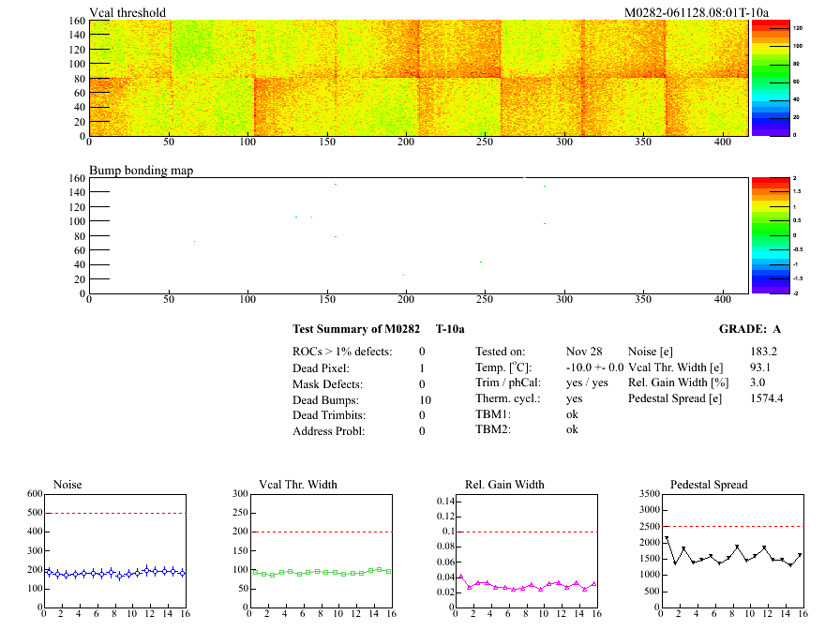Click the Vcal Thr. Width [e] value 93.1

pos(760,367)
